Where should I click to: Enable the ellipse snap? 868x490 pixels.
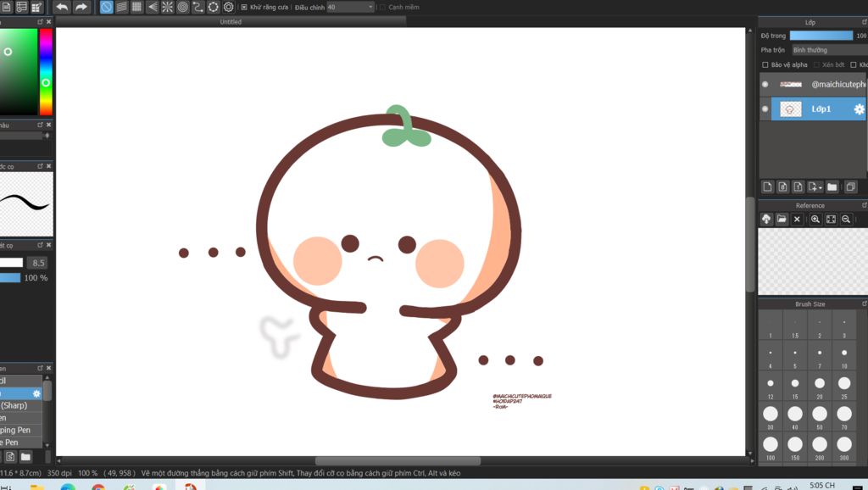213,7
